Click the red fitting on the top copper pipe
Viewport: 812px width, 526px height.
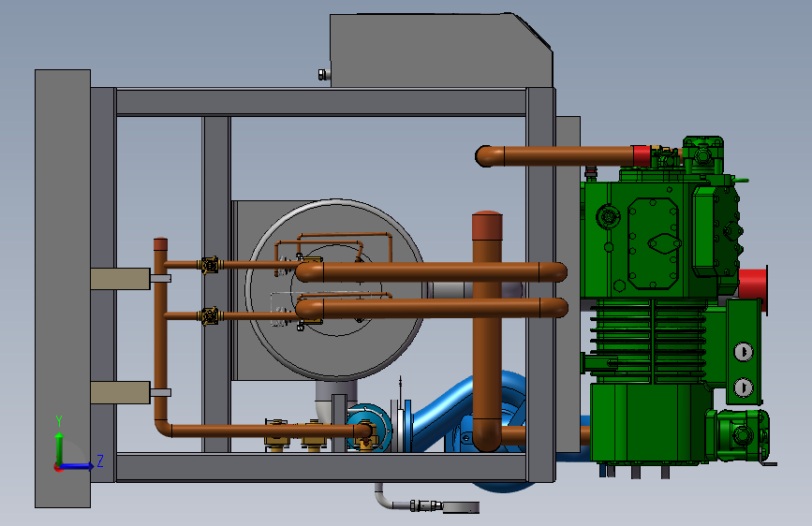(642, 155)
